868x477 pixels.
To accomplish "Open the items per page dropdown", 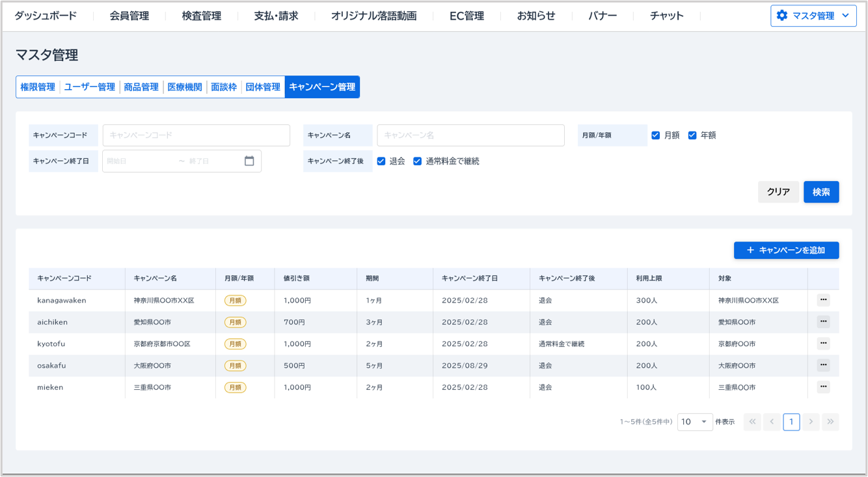I will coord(695,422).
